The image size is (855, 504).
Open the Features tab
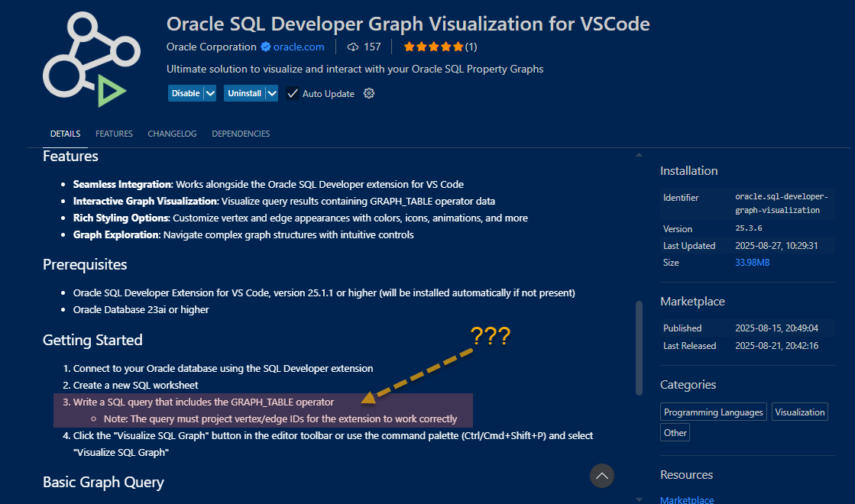(114, 134)
